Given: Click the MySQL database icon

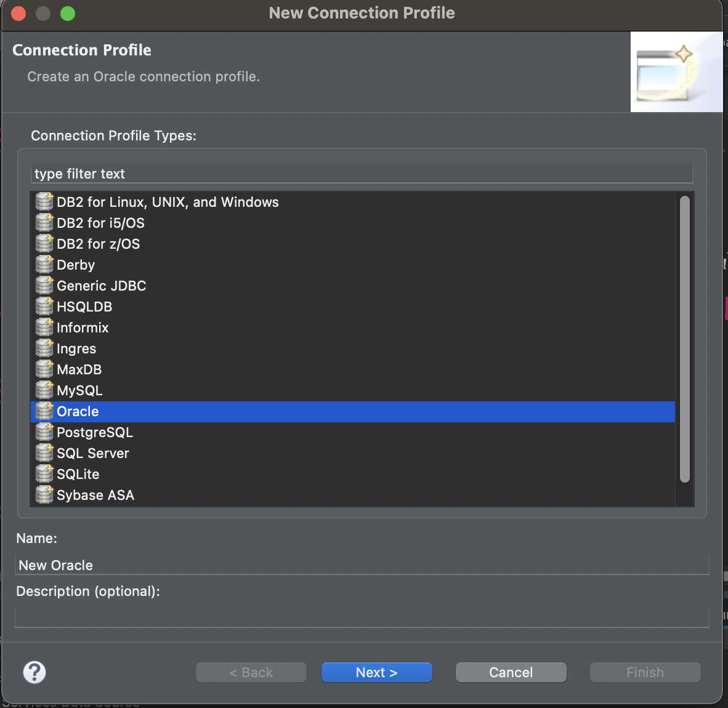Looking at the screenshot, I should point(44,390).
